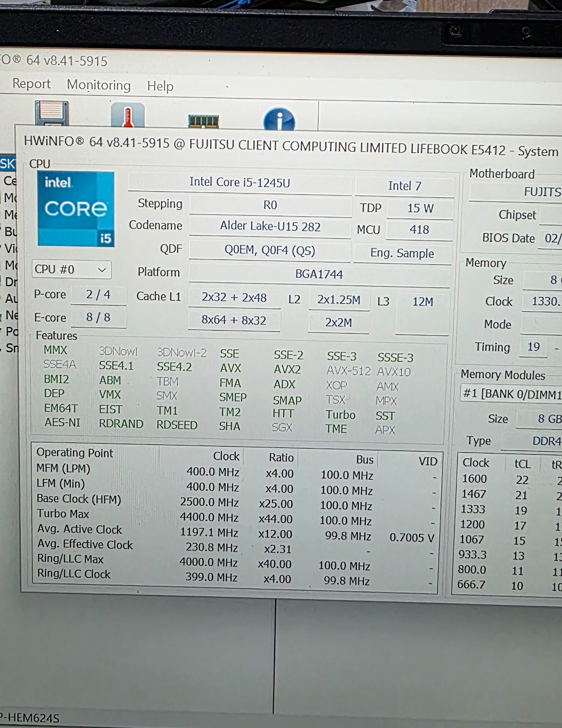Click the Intel Core i5 logo
Screen dimensions: 562x728
tap(76, 209)
